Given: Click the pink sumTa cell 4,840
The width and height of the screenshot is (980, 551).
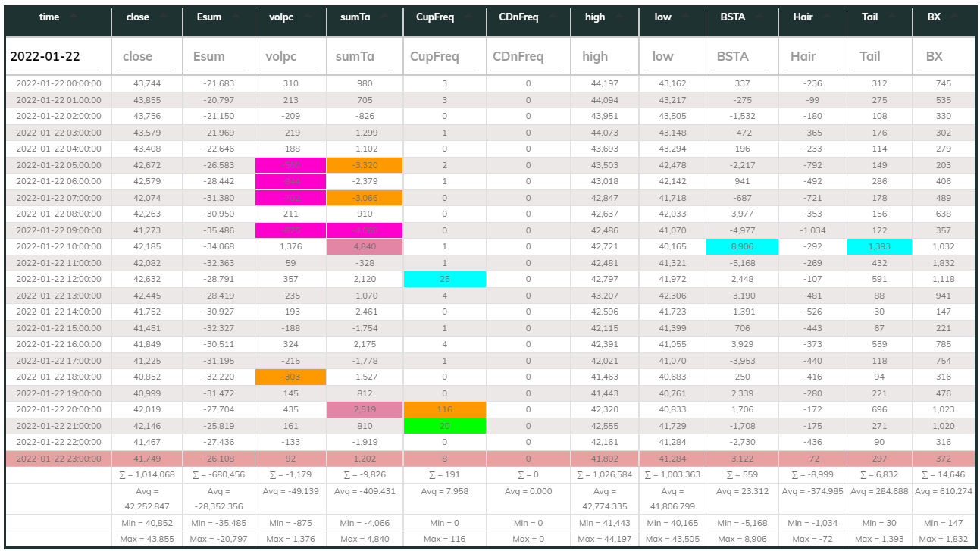Looking at the screenshot, I should click(365, 246).
